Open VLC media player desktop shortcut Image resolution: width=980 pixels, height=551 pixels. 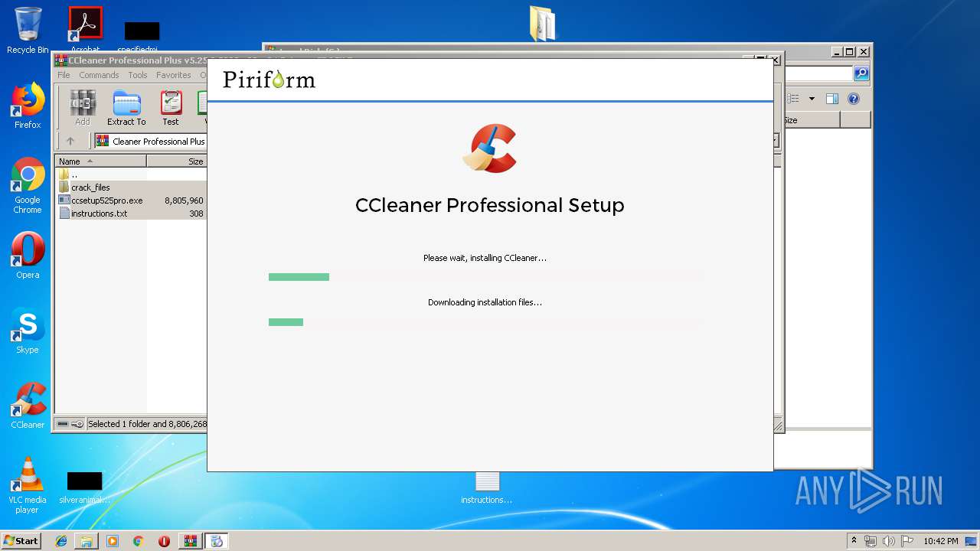(x=28, y=485)
